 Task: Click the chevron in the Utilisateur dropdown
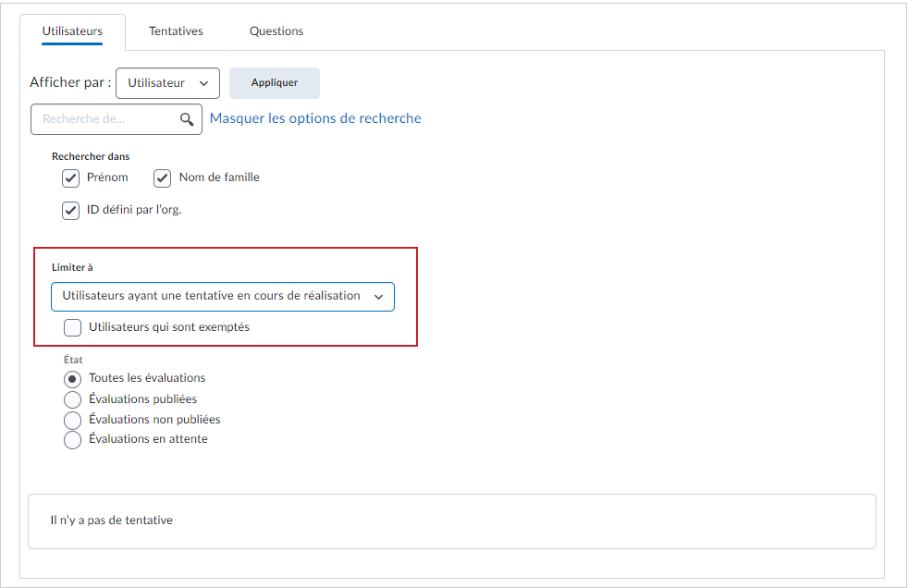203,83
